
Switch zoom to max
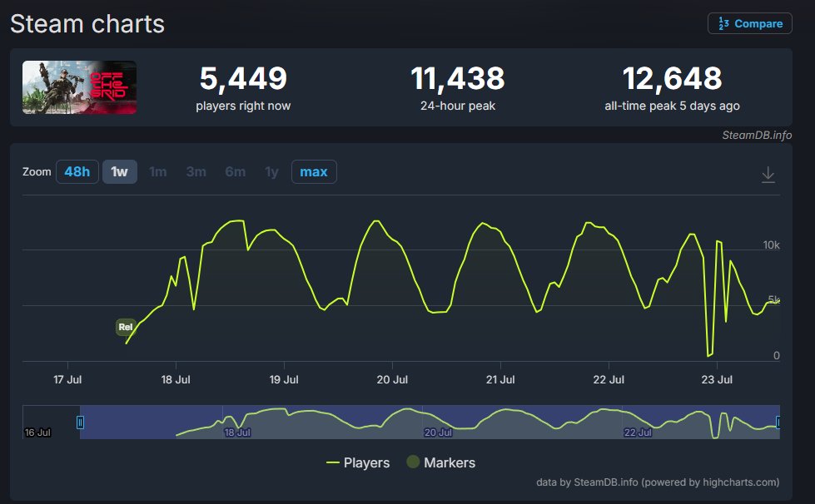pos(314,172)
